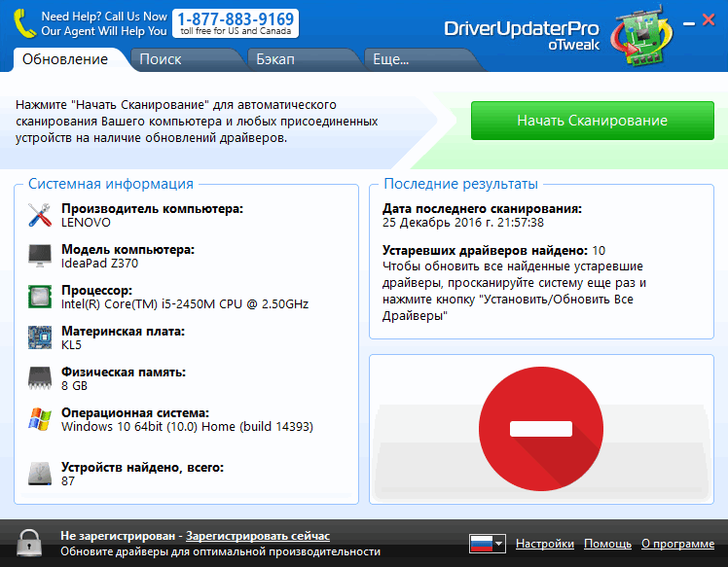Click the last scan date 25 Декабрь 2016
Image resolution: width=728 pixels, height=567 pixels.
463,223
